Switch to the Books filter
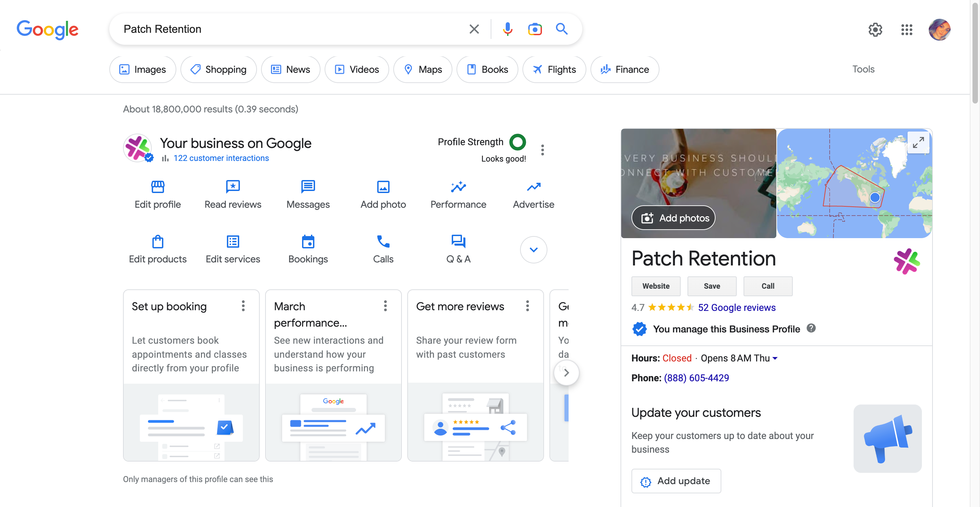The height and width of the screenshot is (507, 980). (x=487, y=69)
